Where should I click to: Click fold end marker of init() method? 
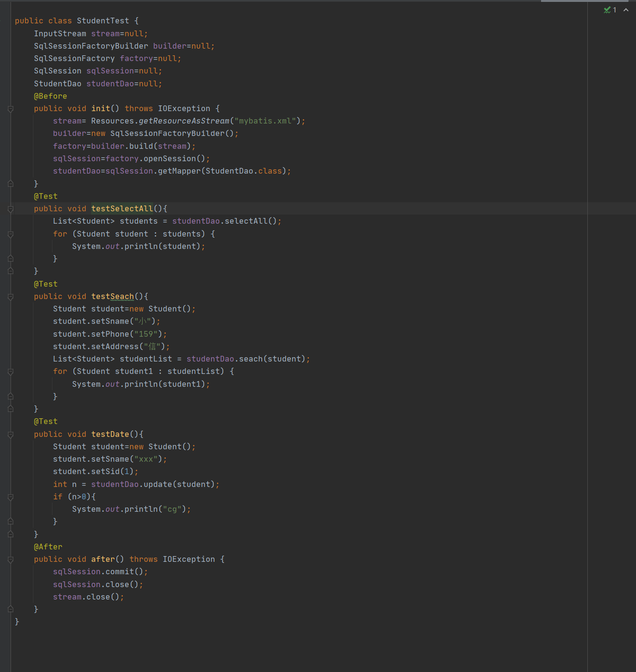click(x=10, y=184)
